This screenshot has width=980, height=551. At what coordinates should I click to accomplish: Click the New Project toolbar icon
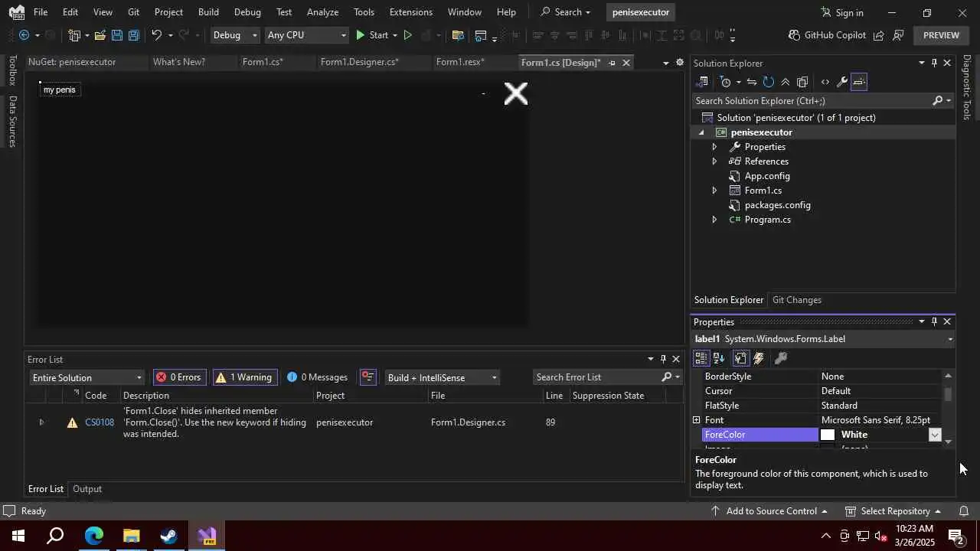(x=73, y=35)
